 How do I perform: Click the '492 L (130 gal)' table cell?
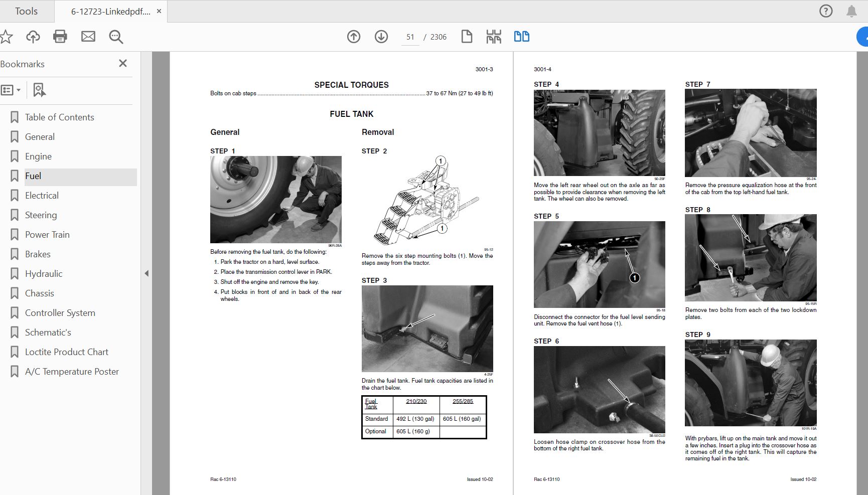coord(415,419)
